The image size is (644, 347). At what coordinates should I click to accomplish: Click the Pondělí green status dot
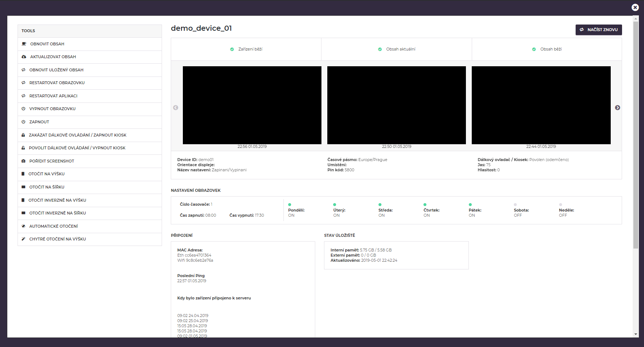[290, 205]
